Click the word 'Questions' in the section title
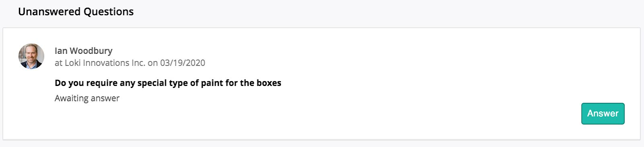Viewport: 644px width, 147px height. coord(109,12)
